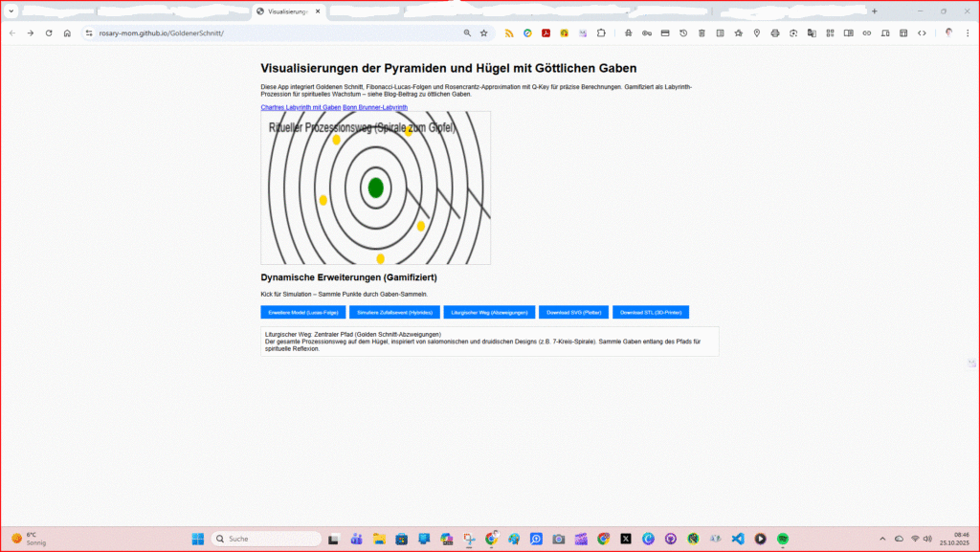Bookmark this page with the star icon
Viewport: 980px width, 552px height.
(x=483, y=33)
